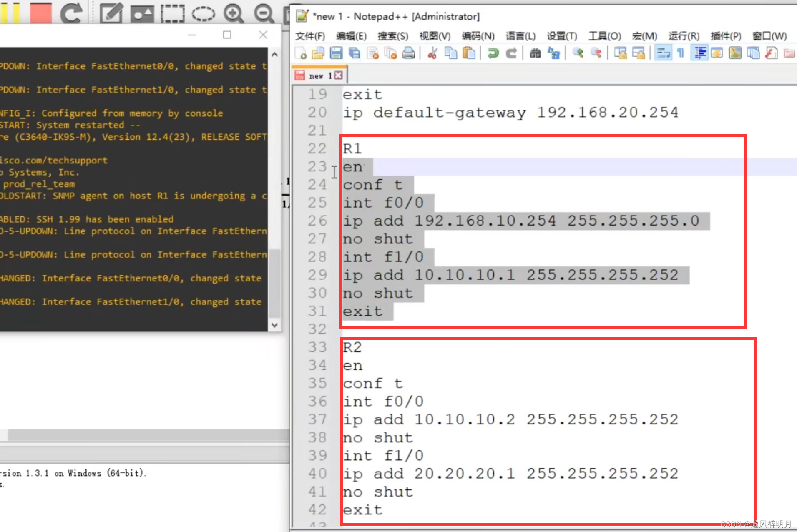The width and height of the screenshot is (797, 532).
Task: Select the draw ellipse tool
Action: pos(203,13)
